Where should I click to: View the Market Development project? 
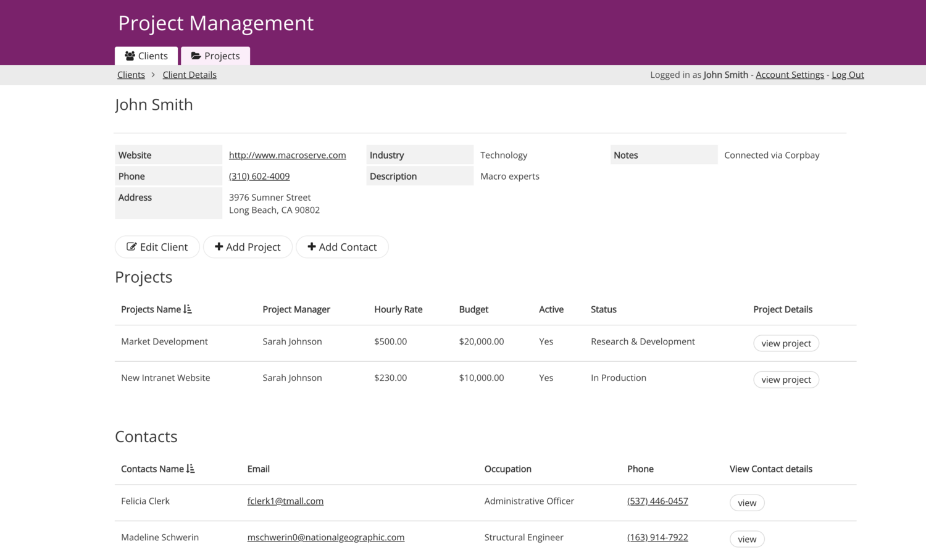pos(786,343)
